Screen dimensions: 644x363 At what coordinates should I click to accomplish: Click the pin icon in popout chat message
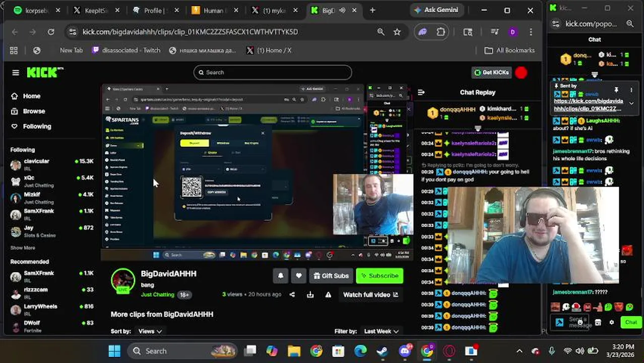point(616,90)
